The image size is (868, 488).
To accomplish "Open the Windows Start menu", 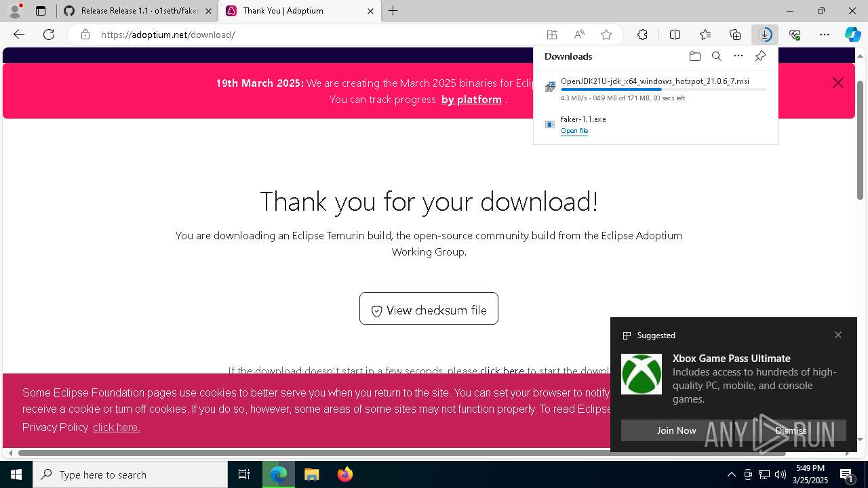I will click(x=16, y=474).
